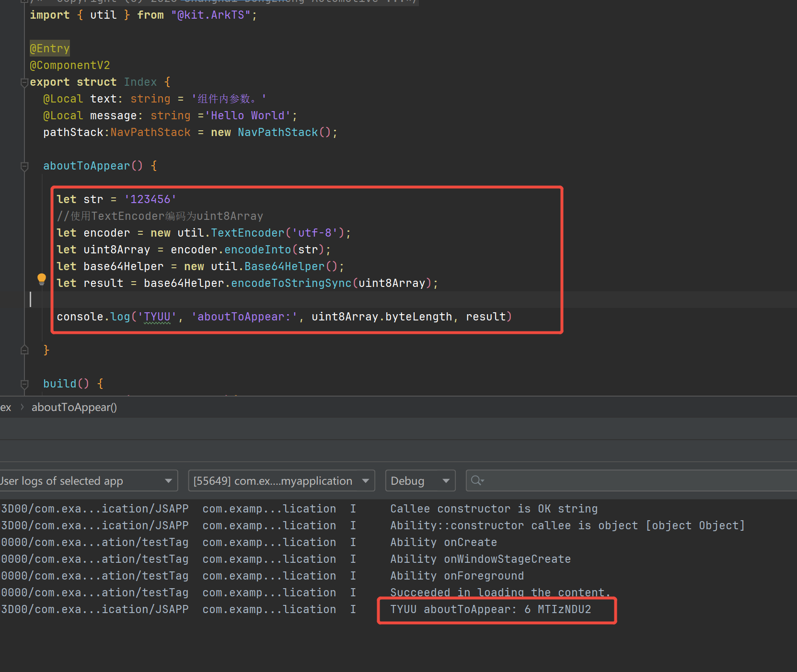Click the TextEncoder class reference
This screenshot has width=797, height=672.
247,233
